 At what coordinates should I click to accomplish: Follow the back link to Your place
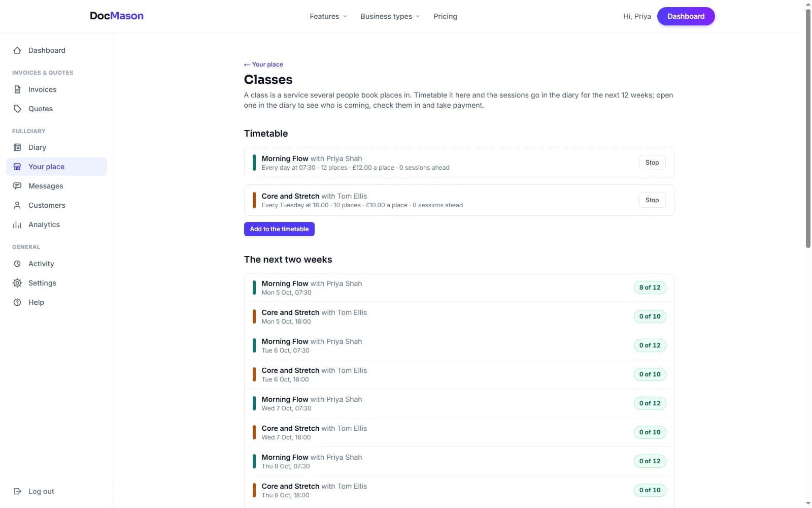point(263,65)
